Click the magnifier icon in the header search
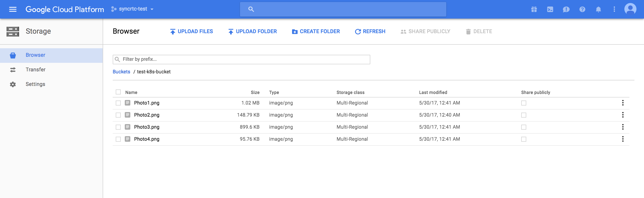Viewport: 644px width, 198px height. pos(251,9)
